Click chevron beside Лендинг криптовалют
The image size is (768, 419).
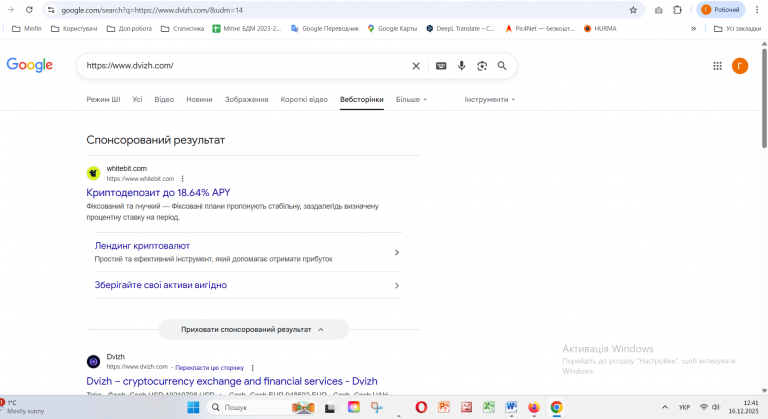point(397,252)
